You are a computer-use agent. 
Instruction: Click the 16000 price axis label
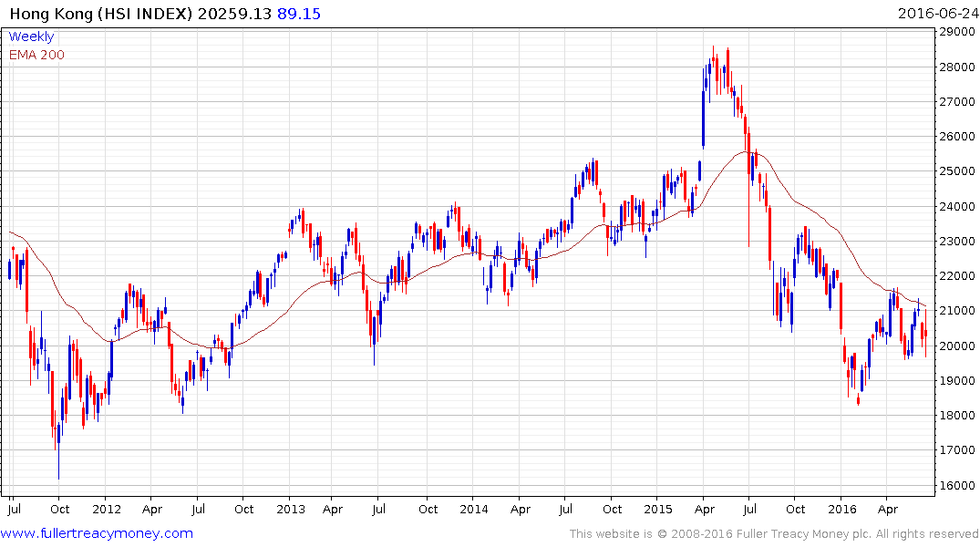pyautogui.click(x=957, y=485)
